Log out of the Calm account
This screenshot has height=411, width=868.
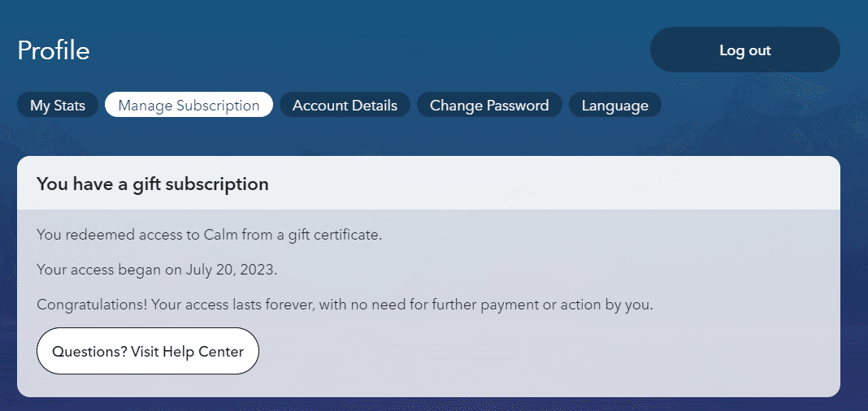[744, 50]
